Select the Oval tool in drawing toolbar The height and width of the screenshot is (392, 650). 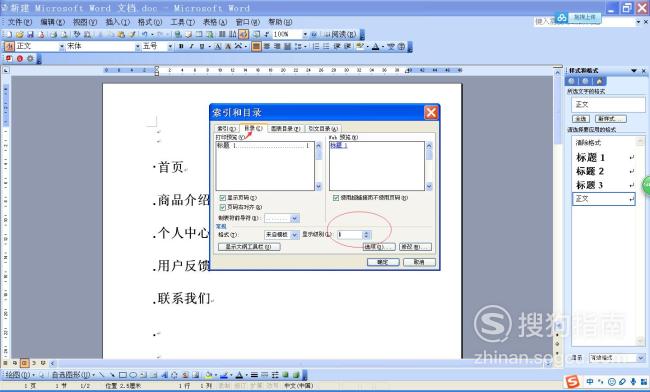[133, 375]
